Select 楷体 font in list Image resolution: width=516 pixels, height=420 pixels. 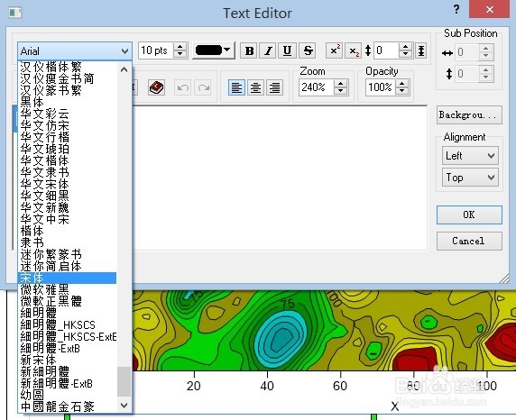coord(67,231)
